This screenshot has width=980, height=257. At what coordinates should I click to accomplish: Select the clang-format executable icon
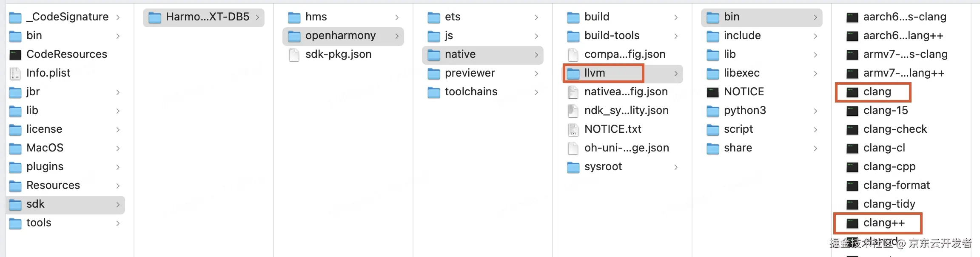[x=852, y=186]
